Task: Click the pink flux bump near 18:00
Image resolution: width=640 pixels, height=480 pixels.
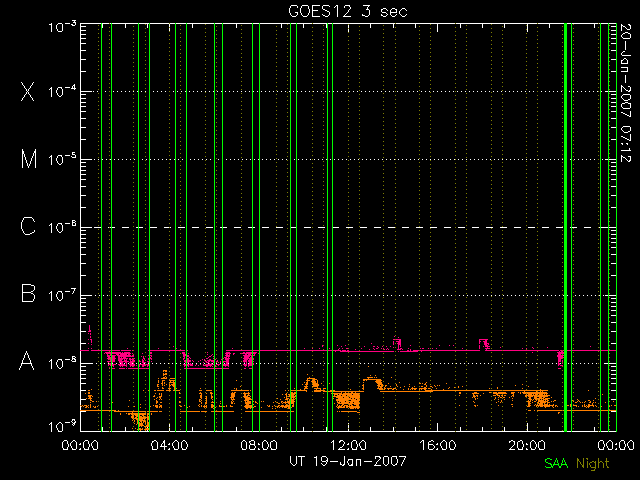Action: [484, 344]
